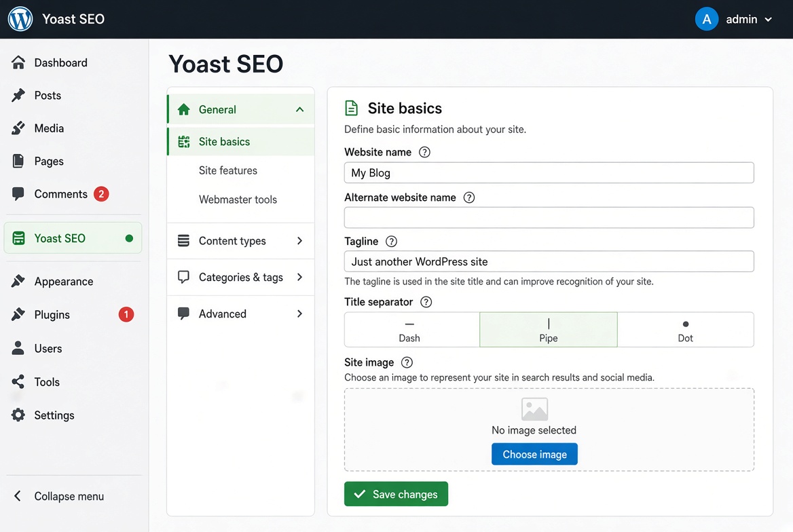Click the Yoast SEO header title link

point(73,19)
